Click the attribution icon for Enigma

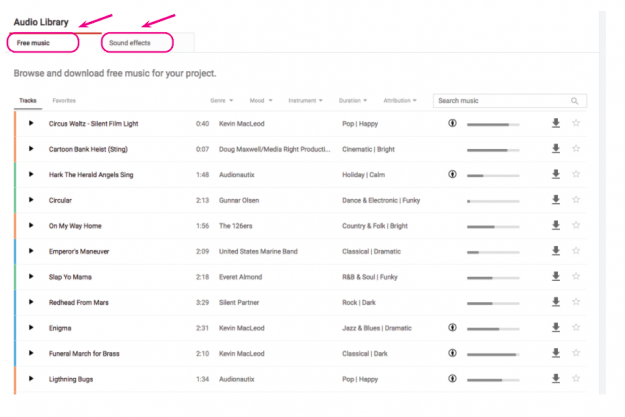coord(452,327)
